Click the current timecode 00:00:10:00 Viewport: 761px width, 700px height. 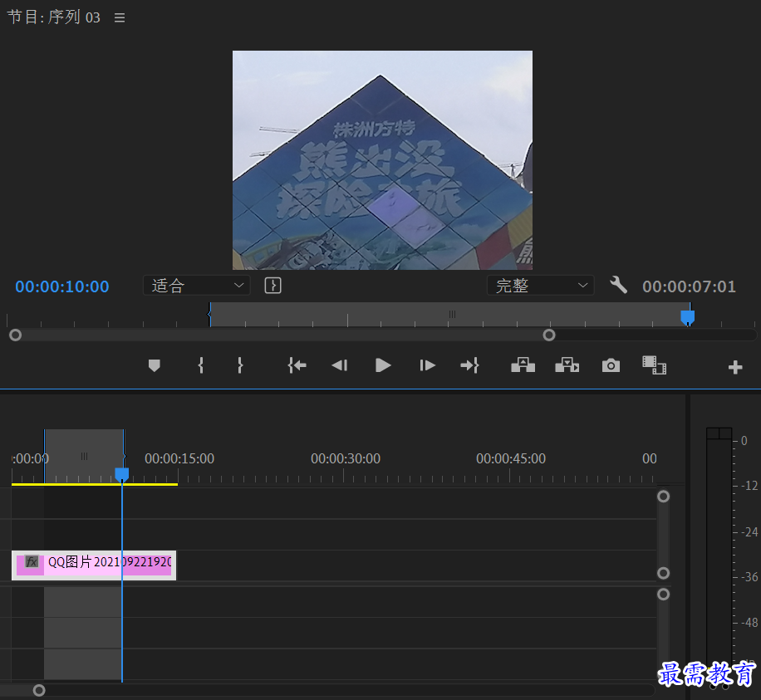tap(62, 286)
